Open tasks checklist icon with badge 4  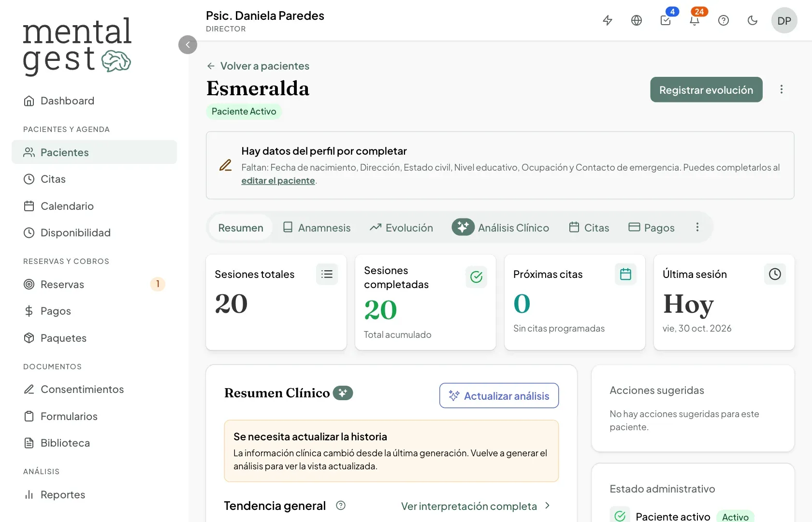click(666, 20)
